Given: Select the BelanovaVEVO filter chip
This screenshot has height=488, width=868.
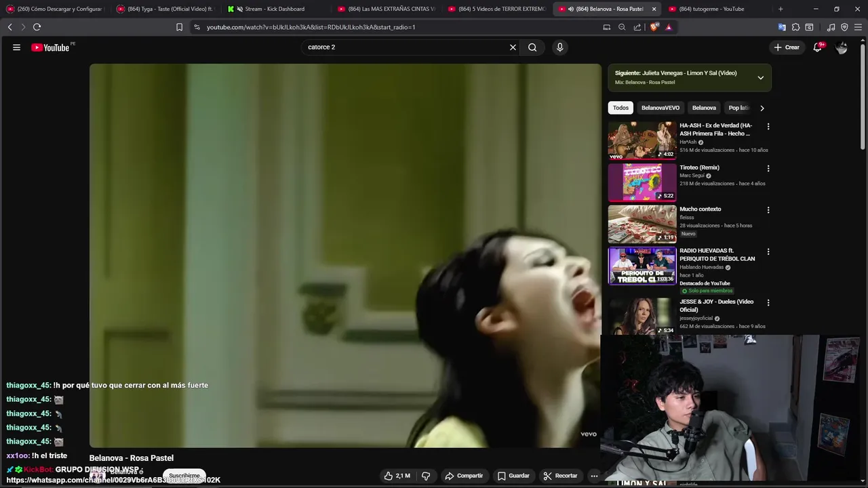Looking at the screenshot, I should coord(660,108).
